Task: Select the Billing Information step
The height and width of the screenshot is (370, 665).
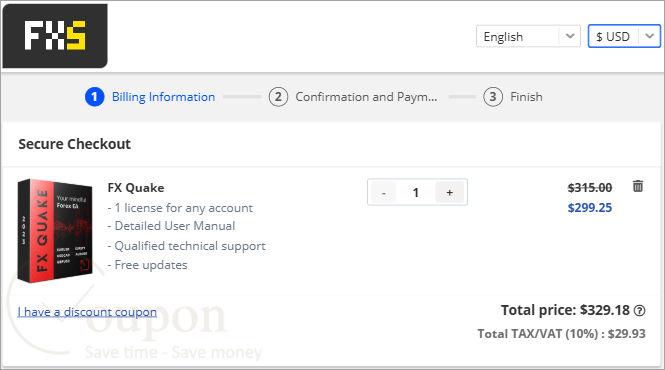Action: [x=150, y=97]
